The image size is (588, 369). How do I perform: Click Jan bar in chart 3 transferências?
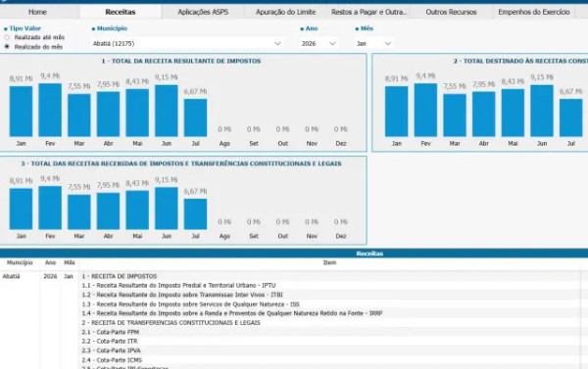tap(21, 209)
